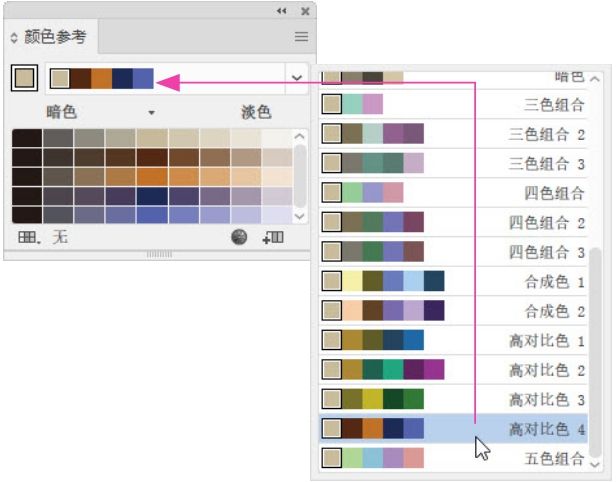The image size is (616, 482).
Task: Select the highlighted 高对比色 4 rule
Action: coord(453,428)
